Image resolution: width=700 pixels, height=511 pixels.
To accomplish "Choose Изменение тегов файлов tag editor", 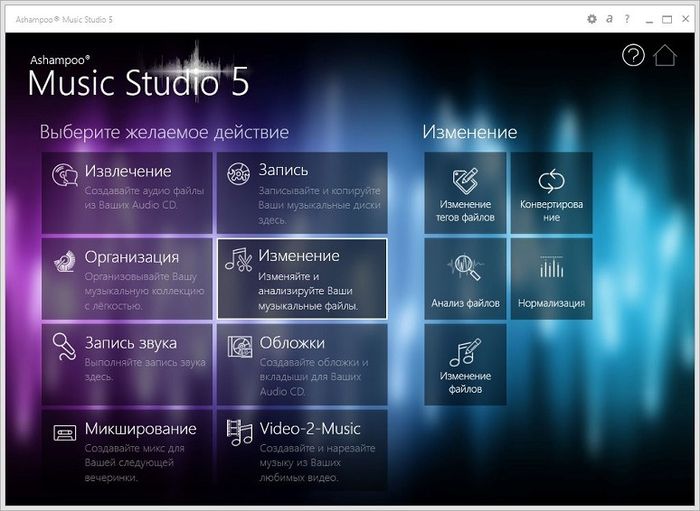I will coord(465,192).
